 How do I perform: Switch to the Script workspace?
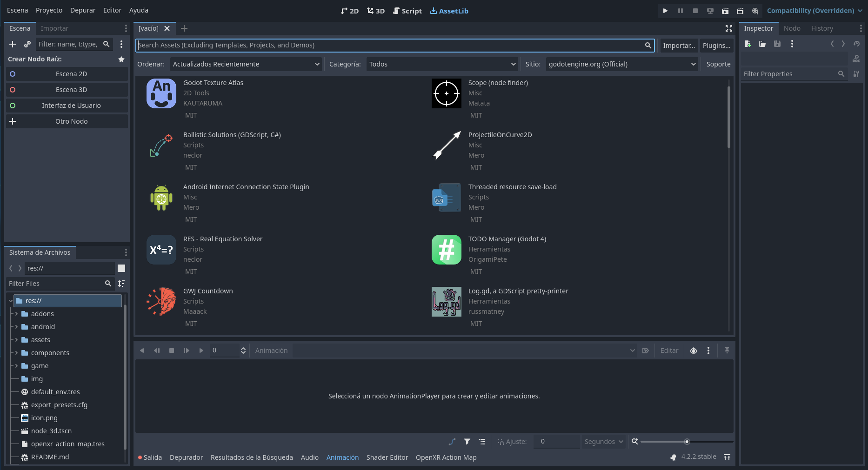point(407,11)
